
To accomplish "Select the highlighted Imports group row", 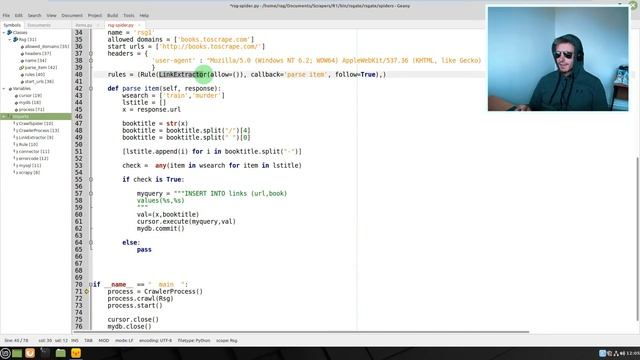I will (x=36, y=117).
